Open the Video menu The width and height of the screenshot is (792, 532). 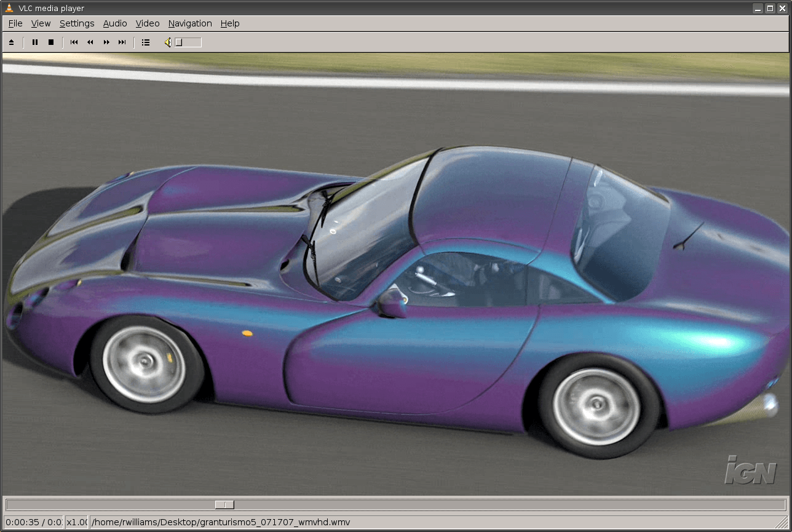click(x=148, y=23)
